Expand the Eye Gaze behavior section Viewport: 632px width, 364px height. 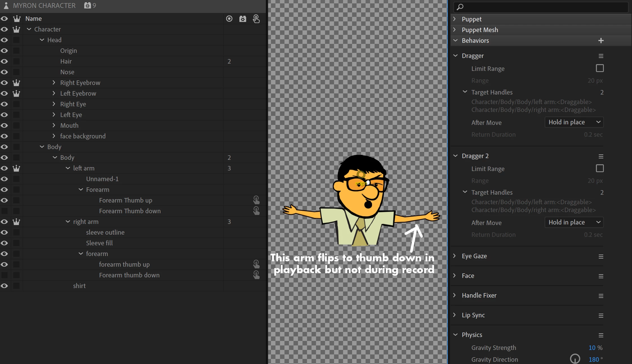[454, 256]
